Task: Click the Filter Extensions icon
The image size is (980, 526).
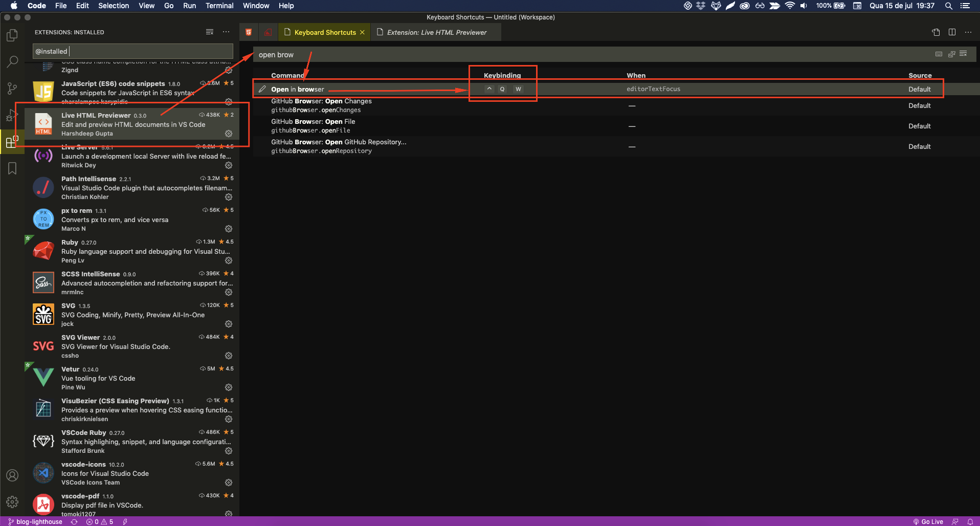Action: click(210, 32)
